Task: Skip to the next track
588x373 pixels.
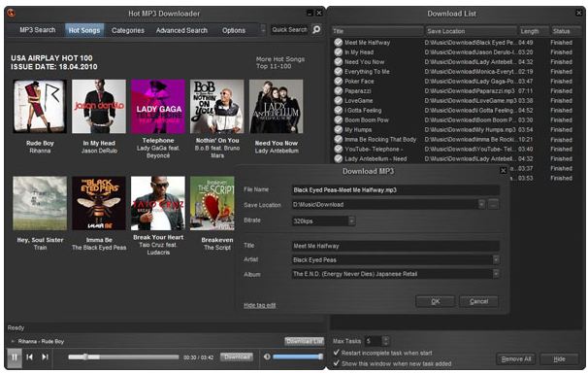Action: pos(45,356)
